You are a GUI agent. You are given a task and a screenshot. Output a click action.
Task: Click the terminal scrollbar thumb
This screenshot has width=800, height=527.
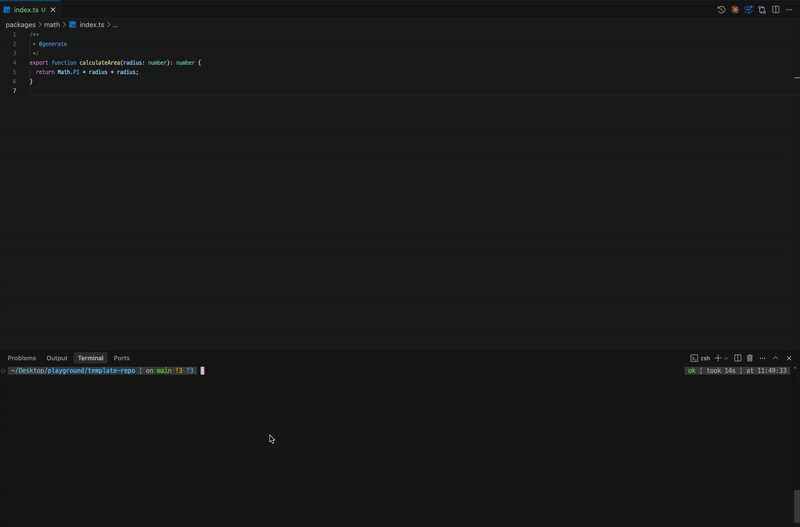pos(796,505)
